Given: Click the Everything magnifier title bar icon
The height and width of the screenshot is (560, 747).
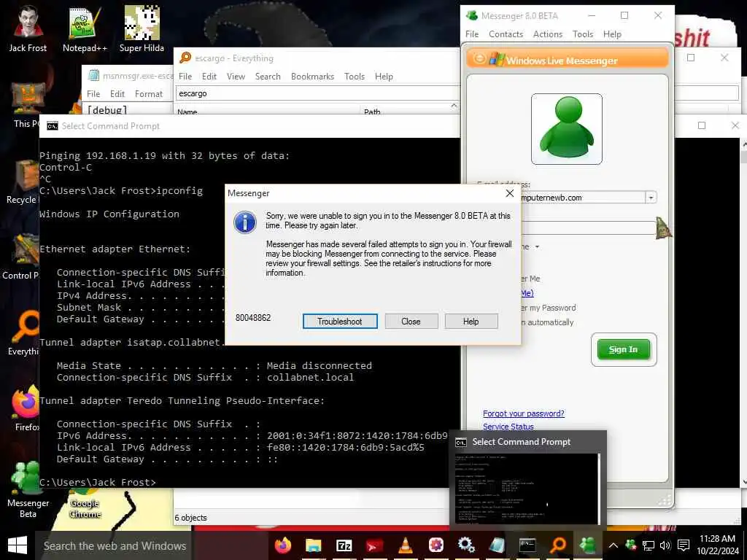Looking at the screenshot, I should (185, 58).
